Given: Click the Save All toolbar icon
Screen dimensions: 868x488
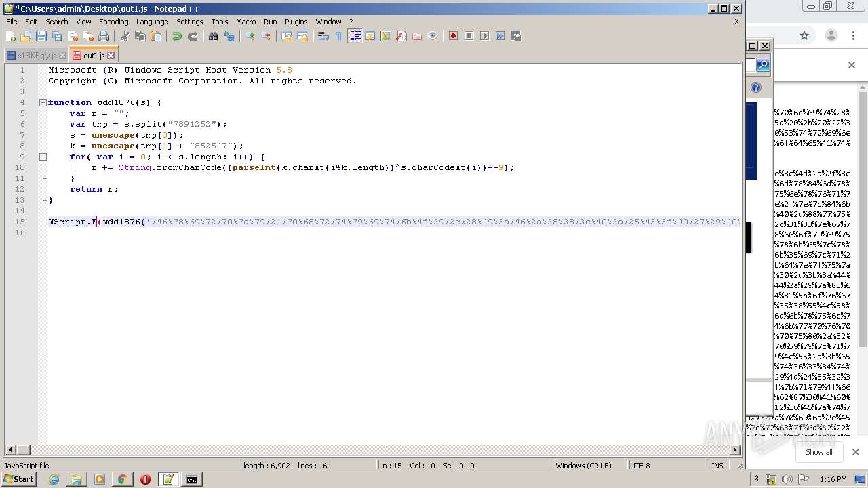Looking at the screenshot, I should (x=57, y=36).
